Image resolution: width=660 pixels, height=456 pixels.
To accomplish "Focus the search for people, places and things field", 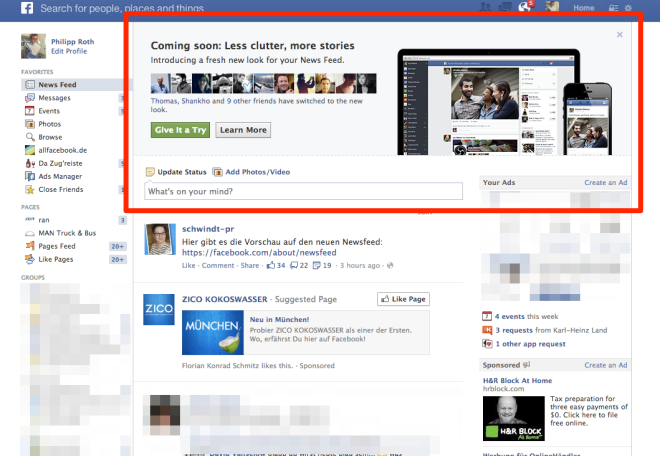I will tap(122, 8).
